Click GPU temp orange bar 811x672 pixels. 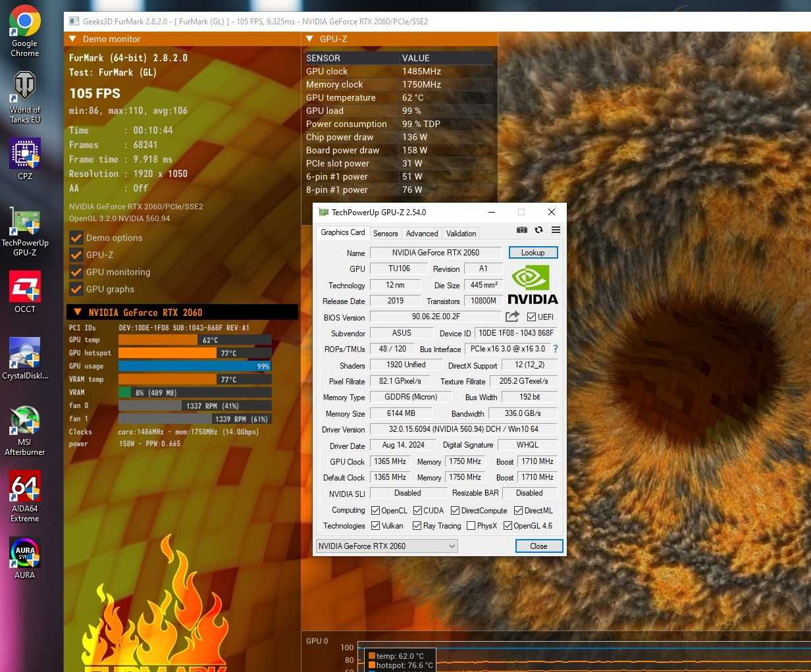[x=195, y=340]
